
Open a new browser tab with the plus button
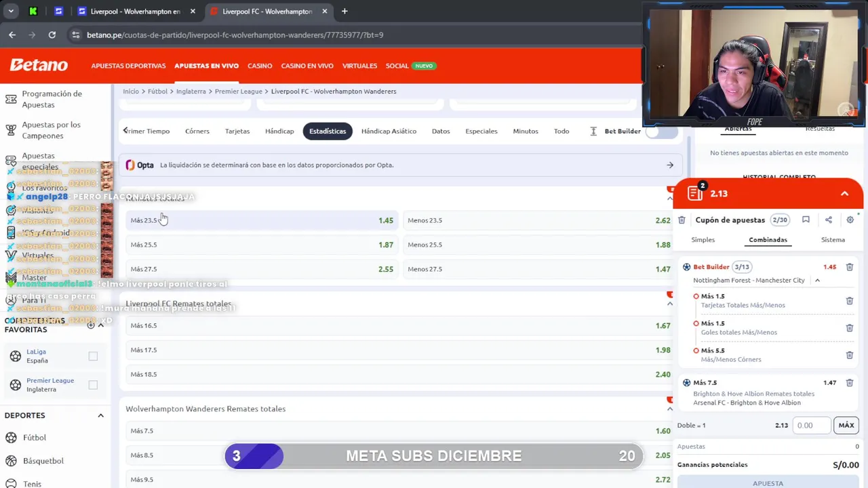pyautogui.click(x=344, y=12)
